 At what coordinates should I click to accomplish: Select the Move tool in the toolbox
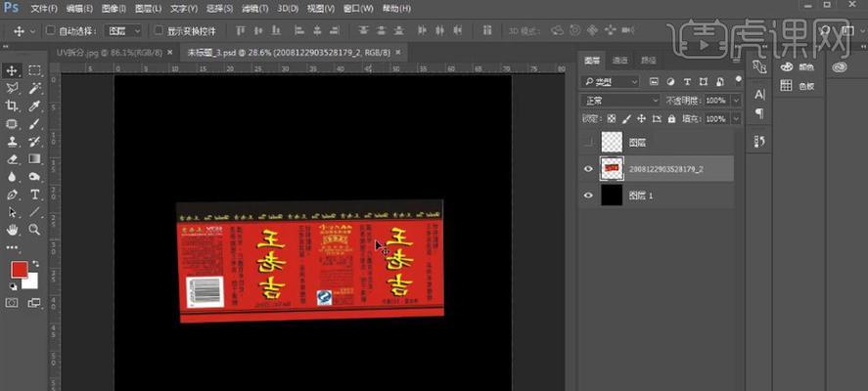[12, 70]
